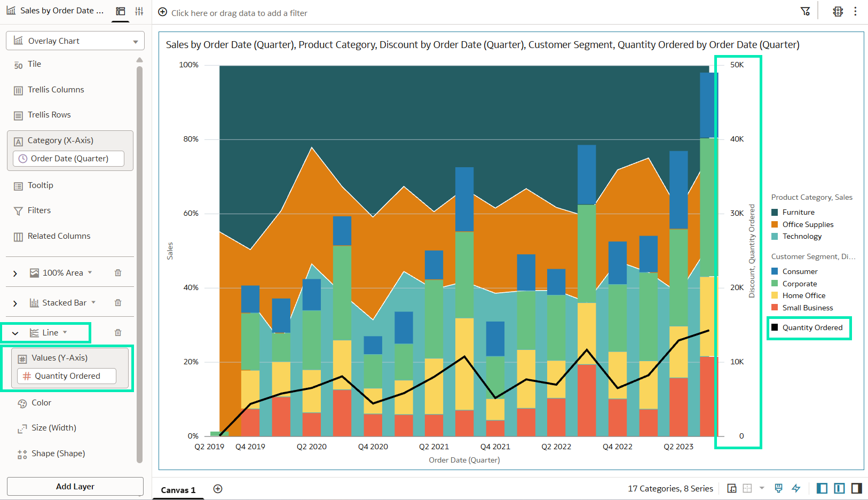
Task: Click the Shape (Shape) icon
Action: pyautogui.click(x=22, y=454)
